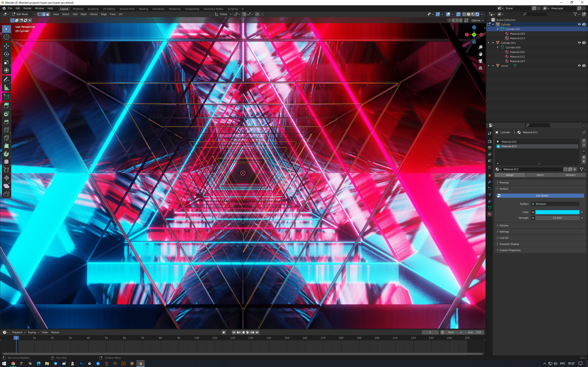Select the Rotate tool
The height and width of the screenshot is (367, 588).
click(x=7, y=54)
